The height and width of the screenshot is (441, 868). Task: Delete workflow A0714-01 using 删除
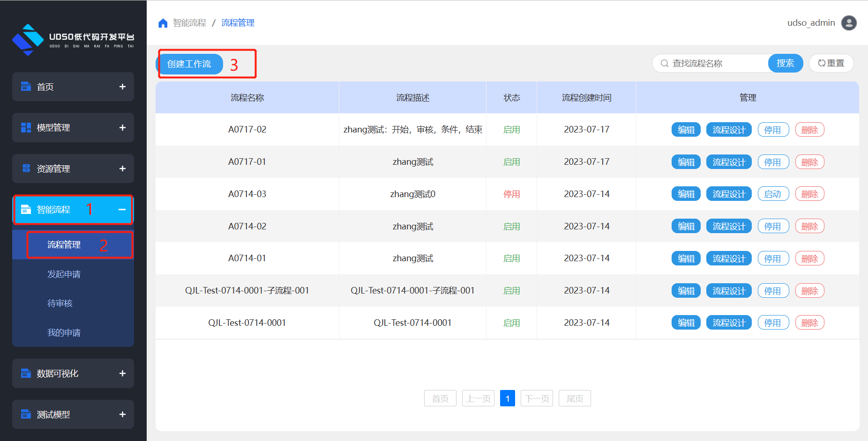click(x=809, y=258)
